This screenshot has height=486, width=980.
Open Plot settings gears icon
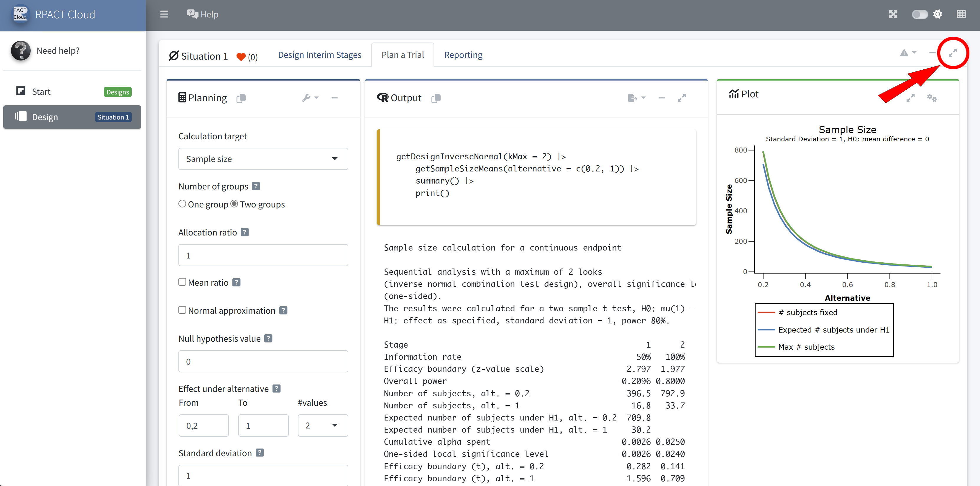(x=931, y=98)
